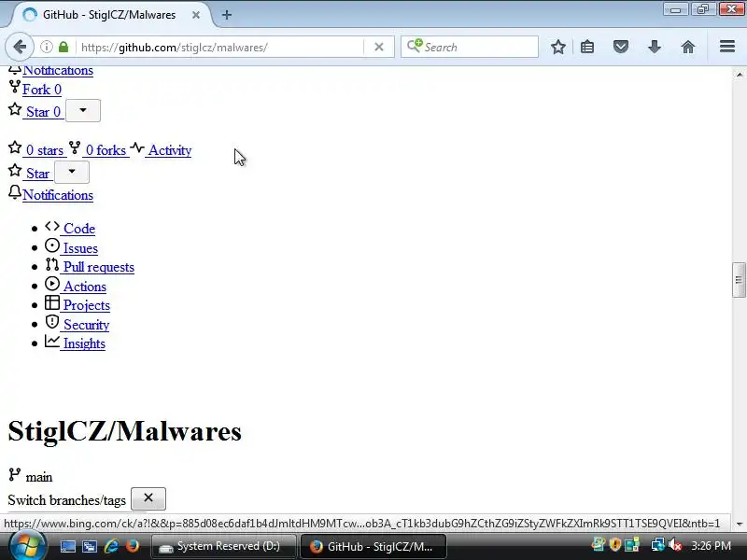Open the Insights tab link
Viewport: 747px width, 560px height.
point(84,343)
